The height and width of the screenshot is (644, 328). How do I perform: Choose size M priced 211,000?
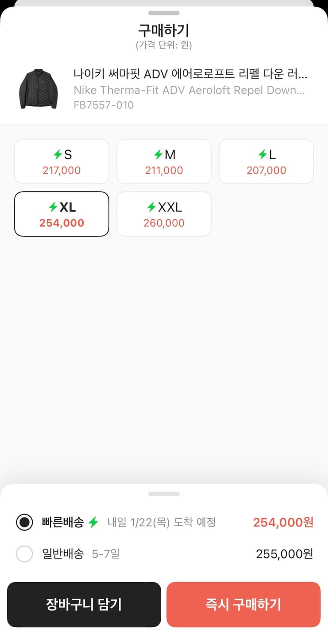(x=164, y=161)
